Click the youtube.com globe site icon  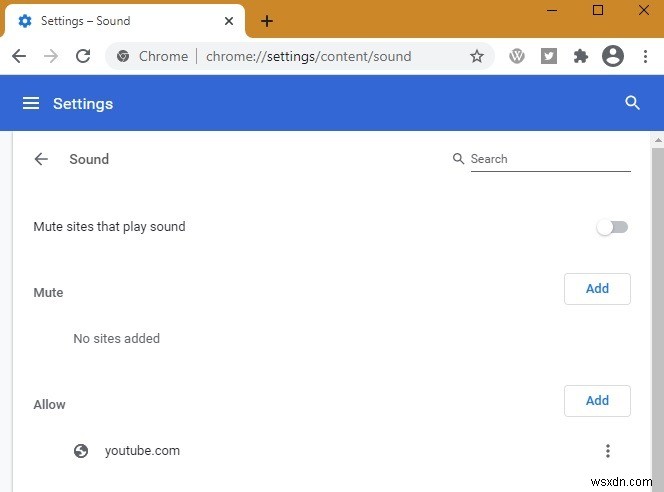(82, 451)
